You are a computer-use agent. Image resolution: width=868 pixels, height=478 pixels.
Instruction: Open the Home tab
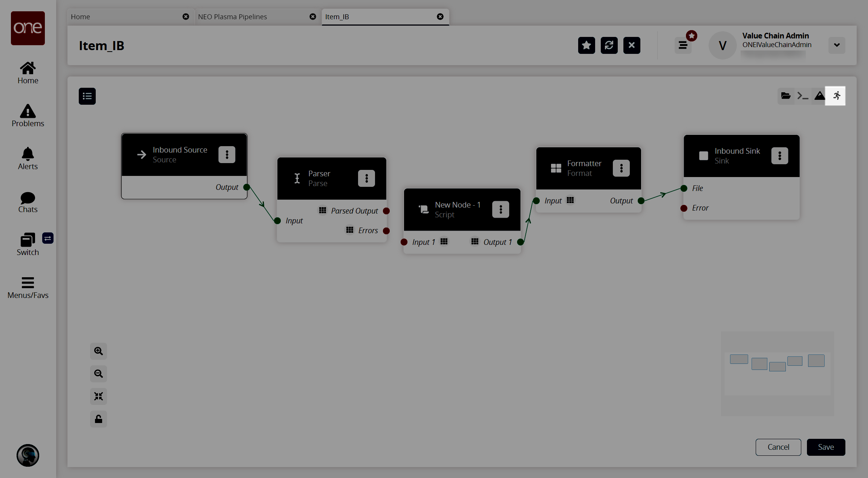coord(80,17)
